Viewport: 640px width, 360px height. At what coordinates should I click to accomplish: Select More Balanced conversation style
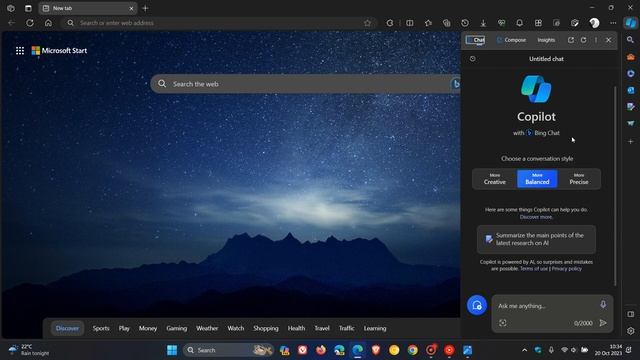coord(537,179)
